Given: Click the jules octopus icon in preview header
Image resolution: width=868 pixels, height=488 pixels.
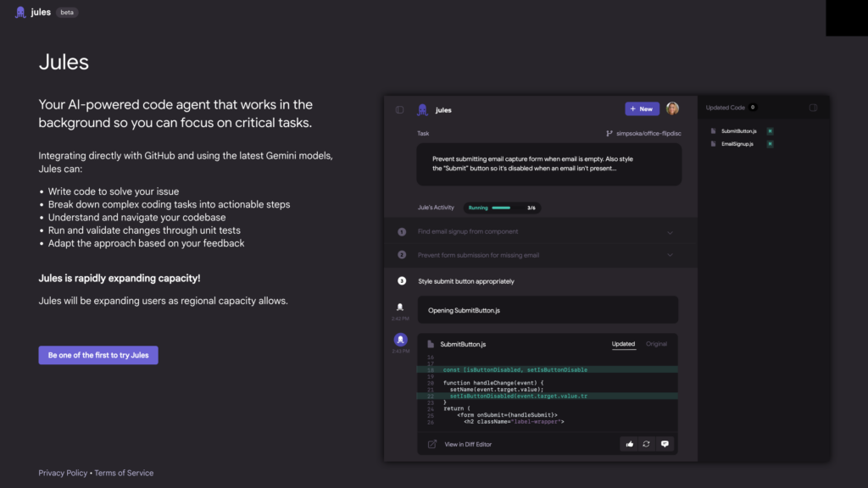Looking at the screenshot, I should pyautogui.click(x=422, y=109).
